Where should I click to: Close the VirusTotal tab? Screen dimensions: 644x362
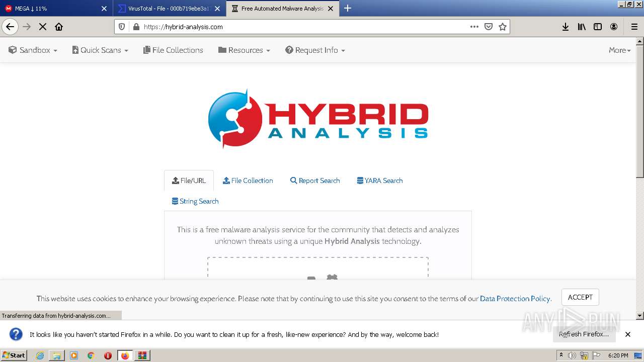tap(217, 9)
